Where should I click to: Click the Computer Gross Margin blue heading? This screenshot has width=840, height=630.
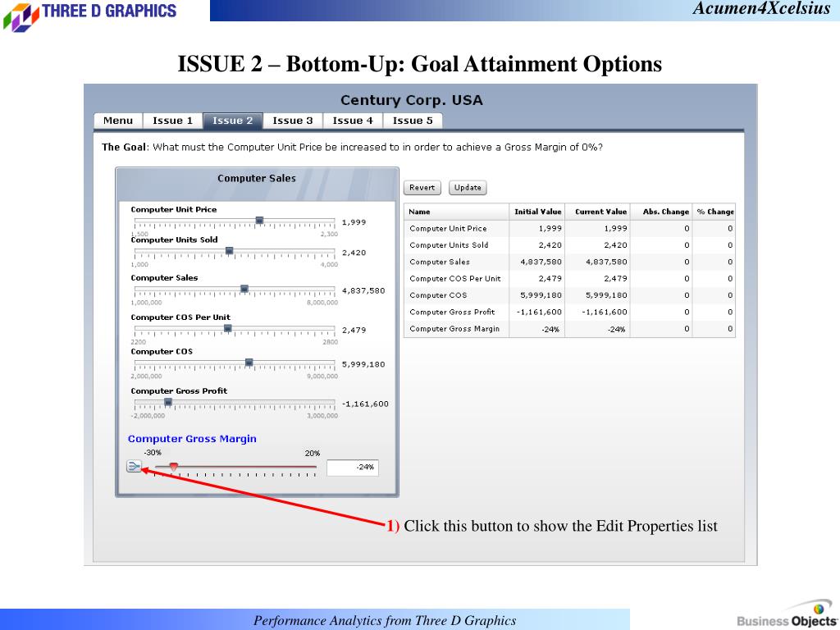point(192,439)
